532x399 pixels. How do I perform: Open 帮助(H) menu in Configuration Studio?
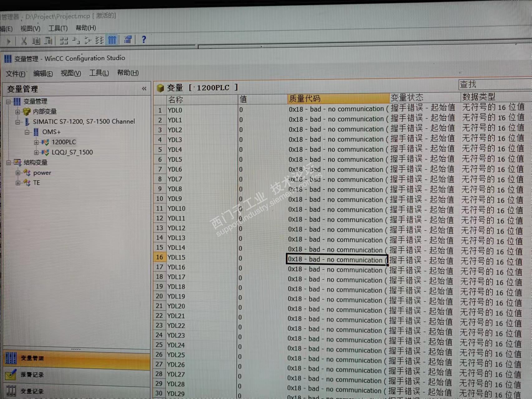click(128, 73)
